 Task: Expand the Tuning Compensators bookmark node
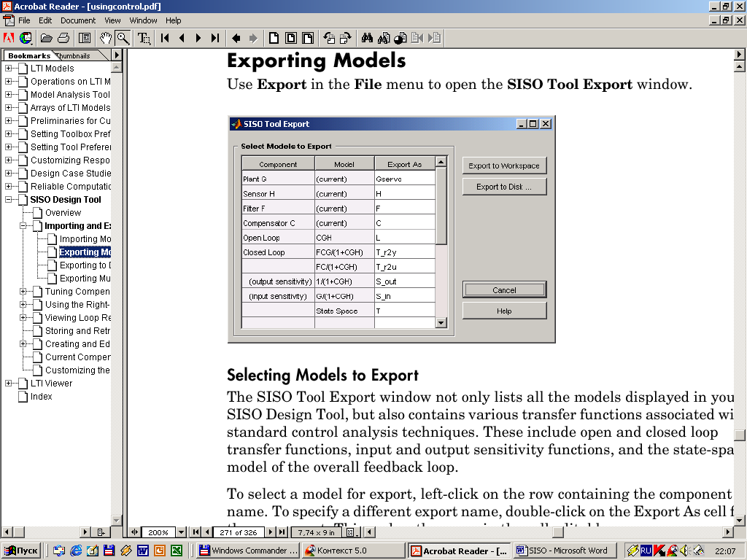23,292
